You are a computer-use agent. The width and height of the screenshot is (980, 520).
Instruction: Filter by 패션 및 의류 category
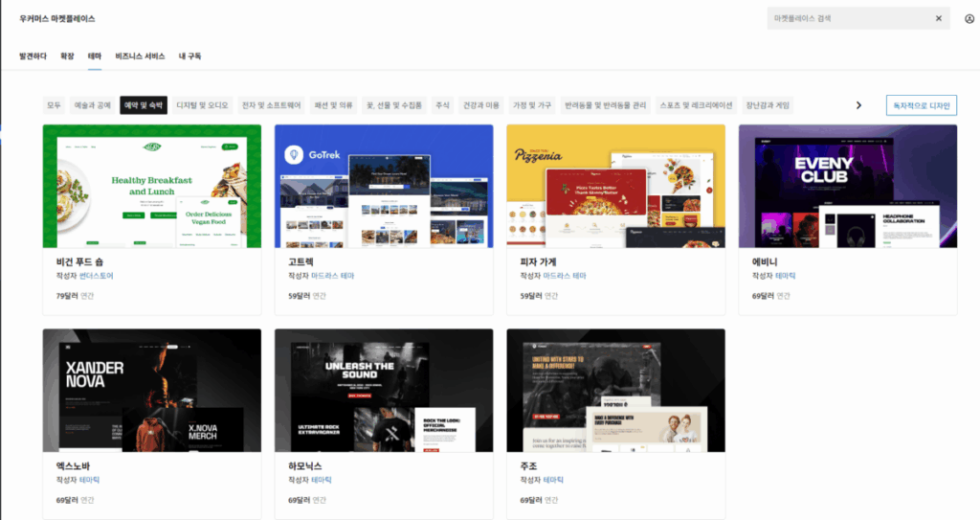click(333, 105)
